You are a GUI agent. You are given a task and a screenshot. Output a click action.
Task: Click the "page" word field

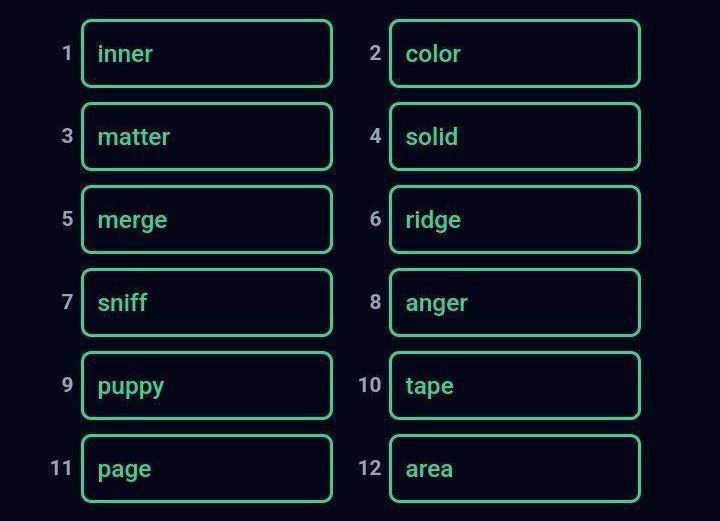click(207, 469)
